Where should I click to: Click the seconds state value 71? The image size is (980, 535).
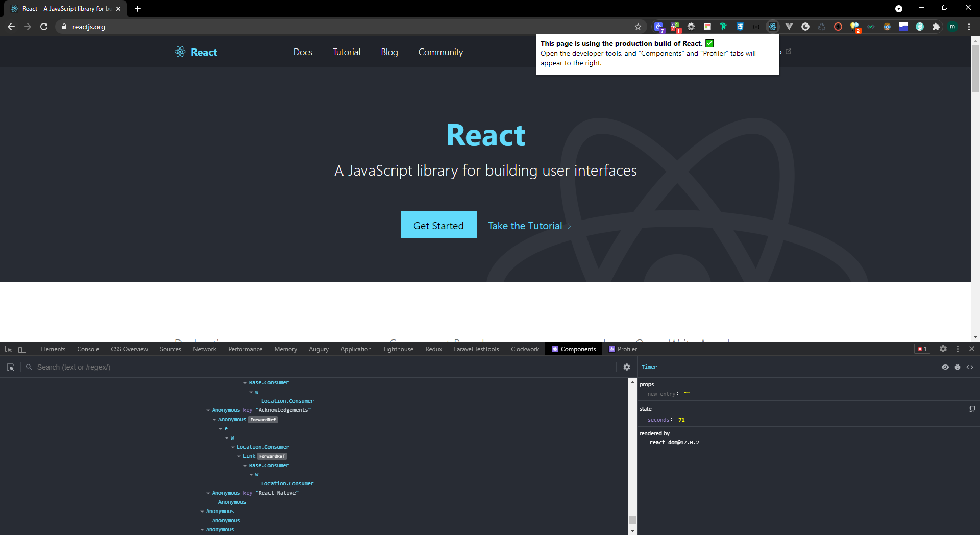[681, 420]
